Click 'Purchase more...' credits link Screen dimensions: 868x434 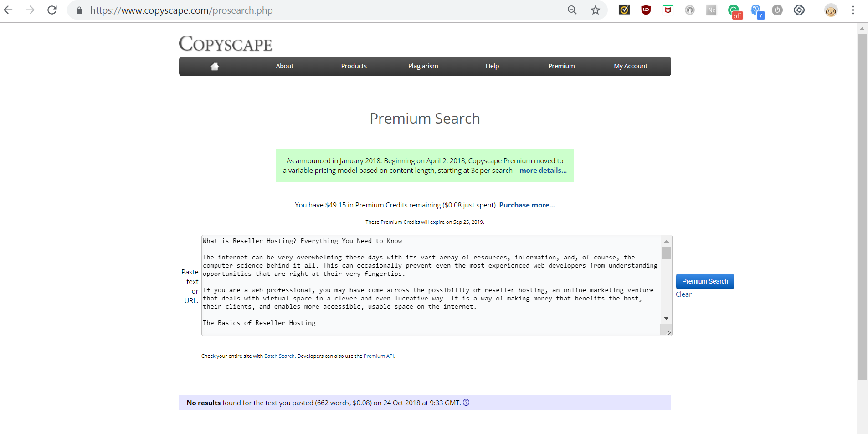point(527,205)
